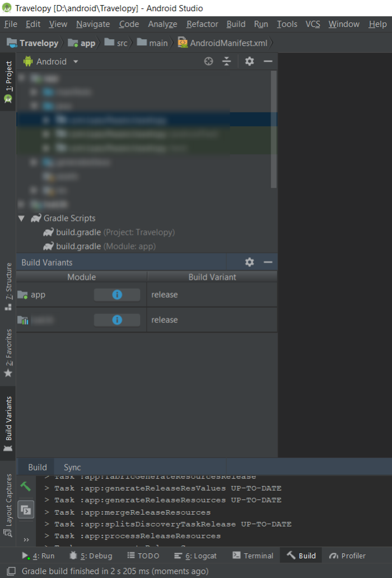The image size is (392, 578).
Task: Open the Android project view dropdown
Action: [51, 62]
